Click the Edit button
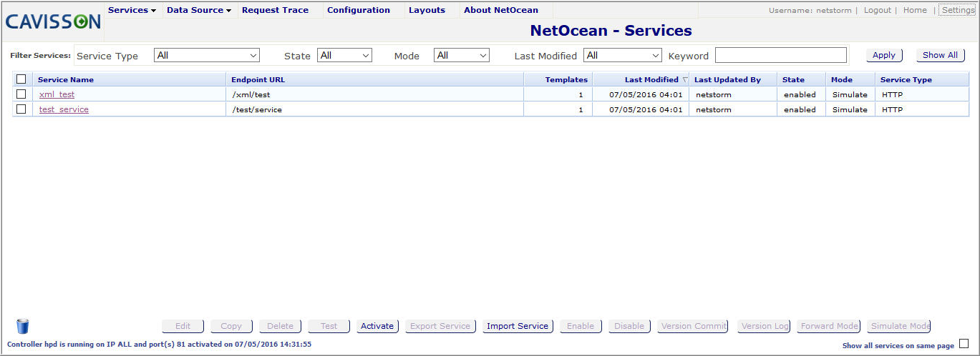 [x=183, y=326]
